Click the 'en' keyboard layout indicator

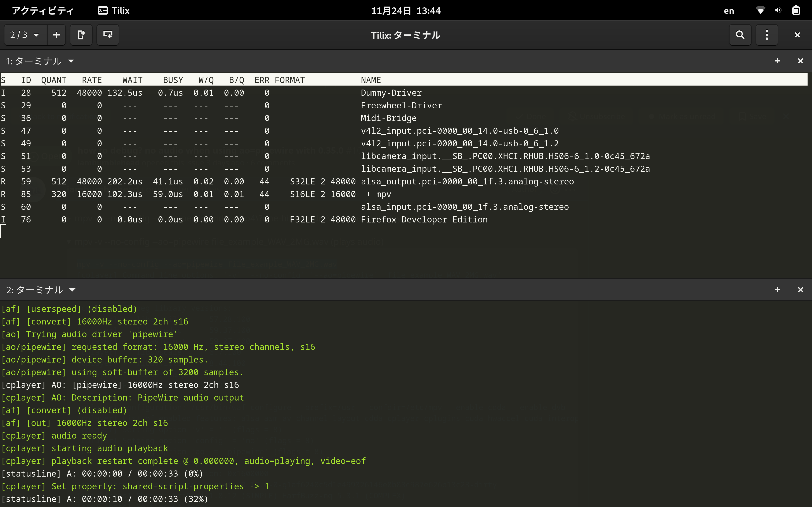pos(729,10)
